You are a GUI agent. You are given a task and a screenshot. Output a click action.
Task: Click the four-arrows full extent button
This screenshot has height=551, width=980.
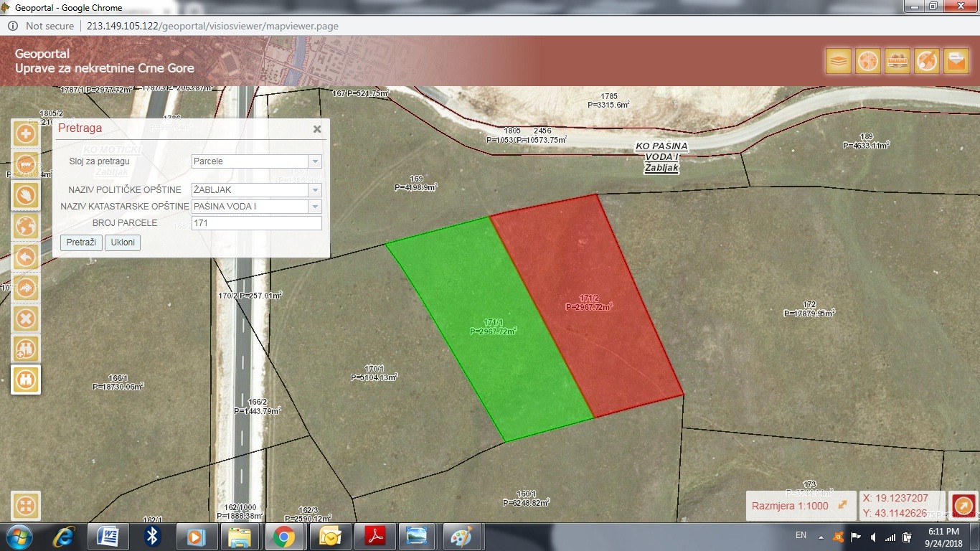26,506
